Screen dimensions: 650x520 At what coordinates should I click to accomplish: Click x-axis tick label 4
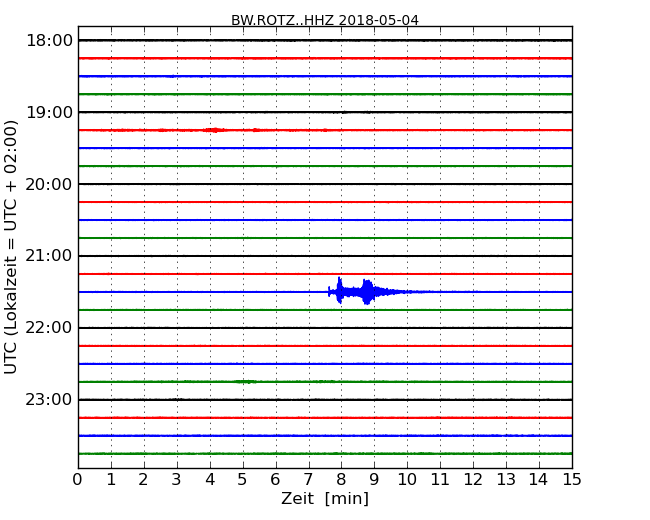point(210,480)
